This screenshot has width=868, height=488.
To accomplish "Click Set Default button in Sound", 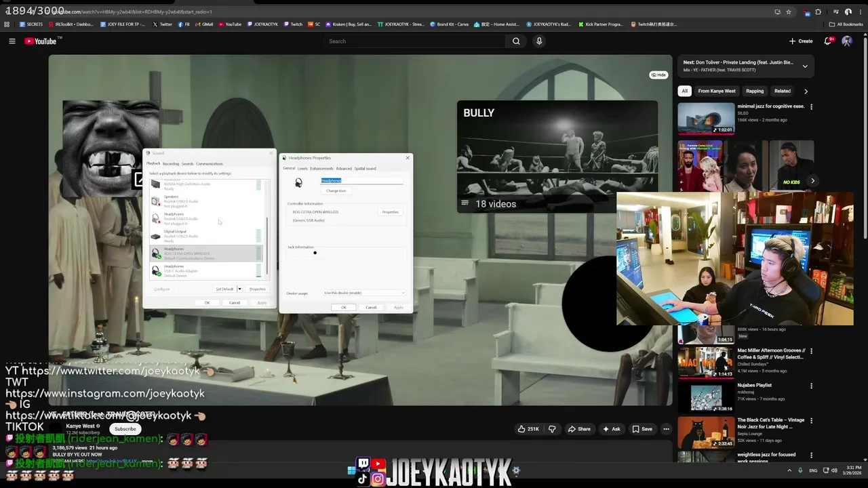I will point(224,289).
